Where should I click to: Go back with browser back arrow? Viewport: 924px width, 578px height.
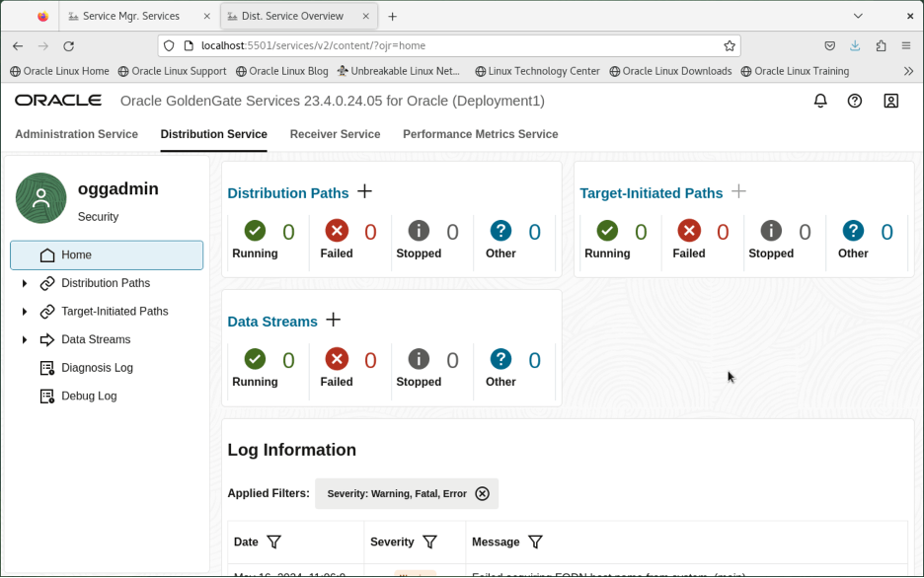18,46
